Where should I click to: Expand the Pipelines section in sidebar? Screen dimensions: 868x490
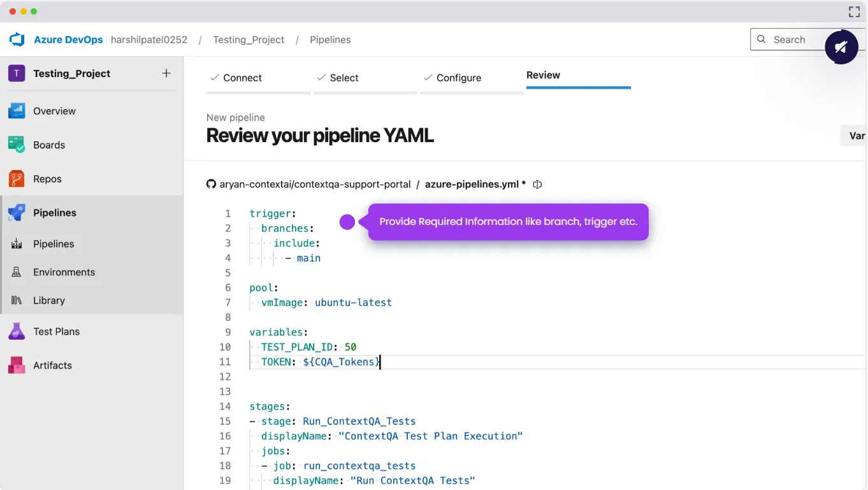point(55,213)
